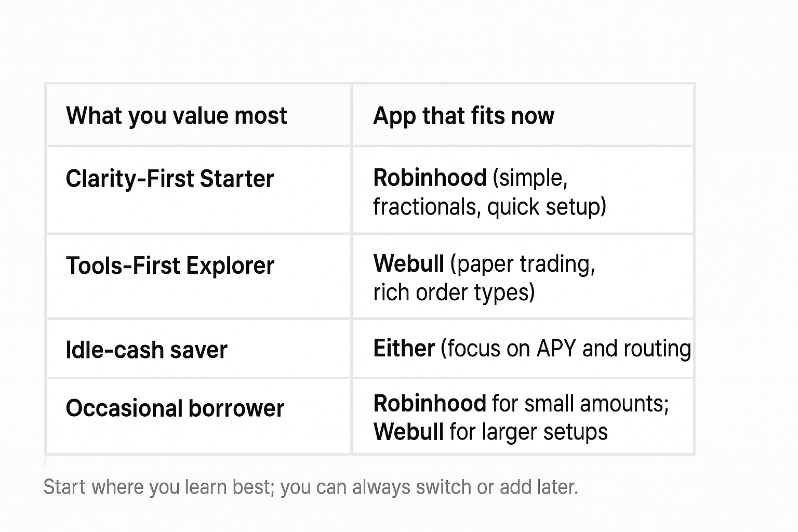This screenshot has width=798, height=532.
Task: Click the 'What you value most' header
Action: pos(176,116)
